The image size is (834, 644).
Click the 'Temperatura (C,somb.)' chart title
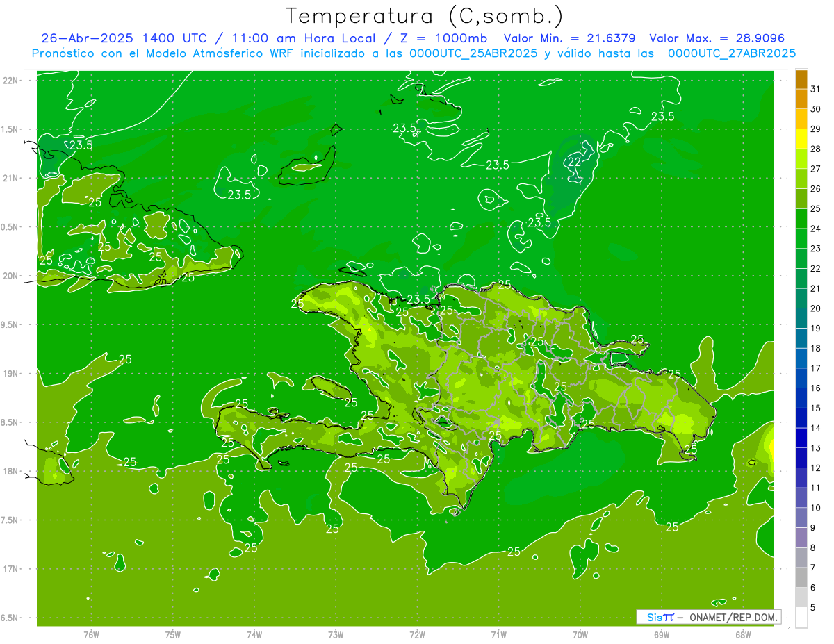point(425,16)
